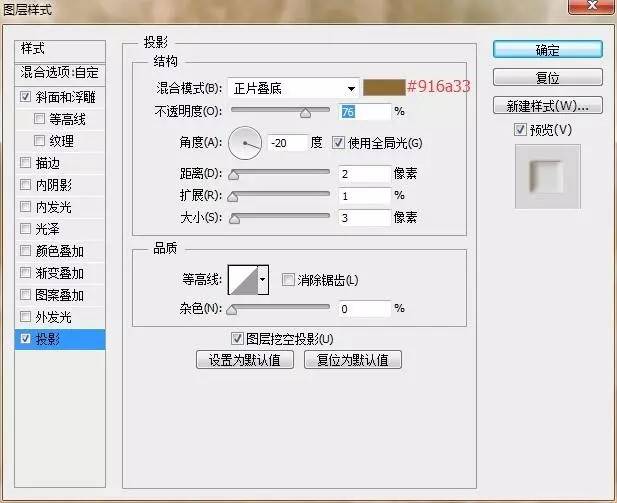The image size is (617, 503).
Task: Click the 复位 button
Action: [547, 78]
